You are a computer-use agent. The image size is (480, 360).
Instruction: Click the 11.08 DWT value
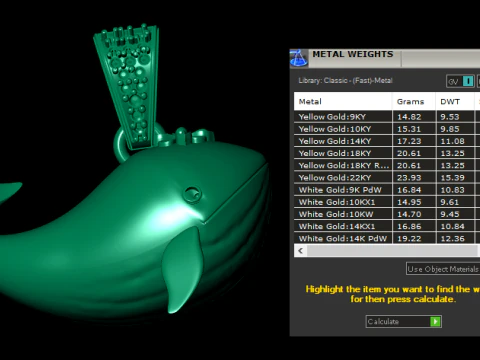[x=452, y=141]
